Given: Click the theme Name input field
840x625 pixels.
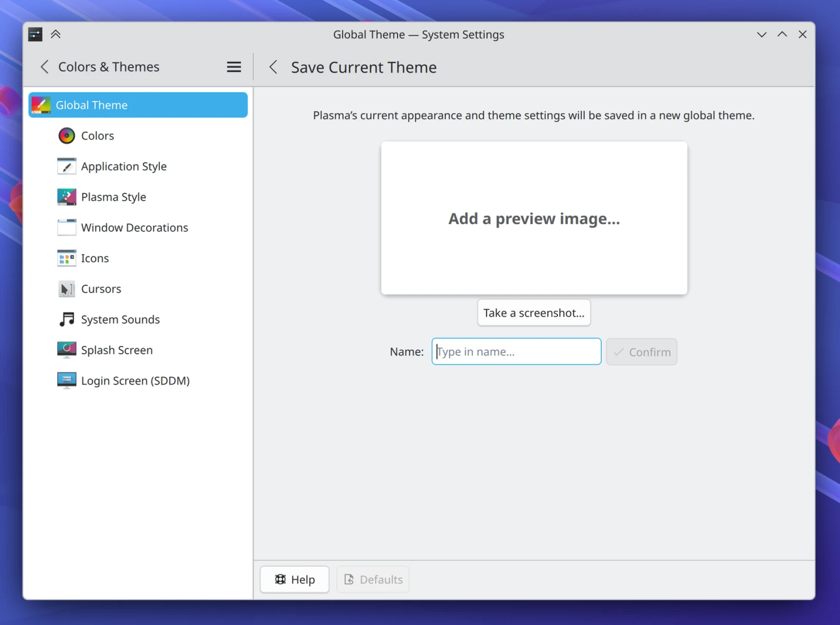Looking at the screenshot, I should click(x=516, y=351).
